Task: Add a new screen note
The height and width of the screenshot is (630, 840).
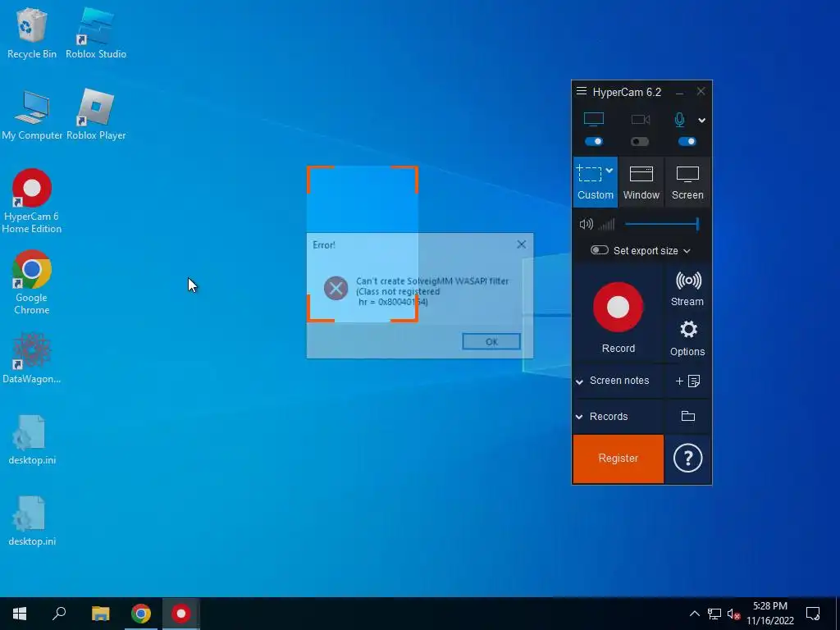Action: tap(687, 381)
